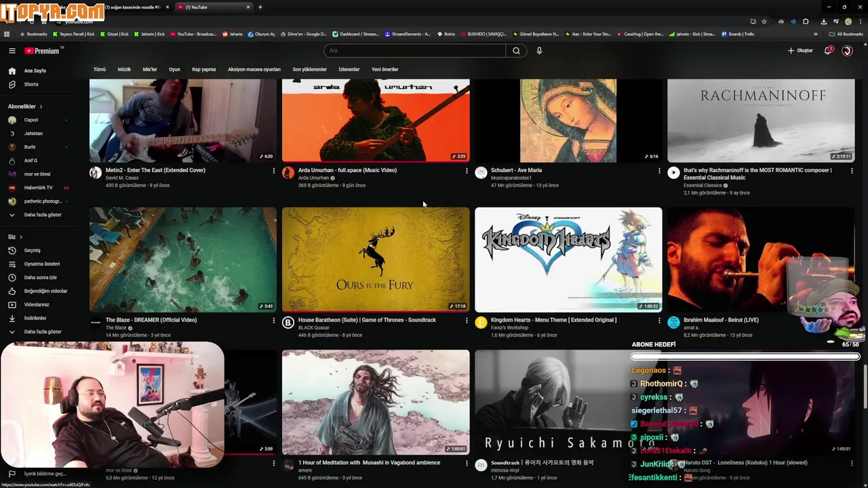Focus the Ara search field
The image size is (868, 488).
(415, 51)
